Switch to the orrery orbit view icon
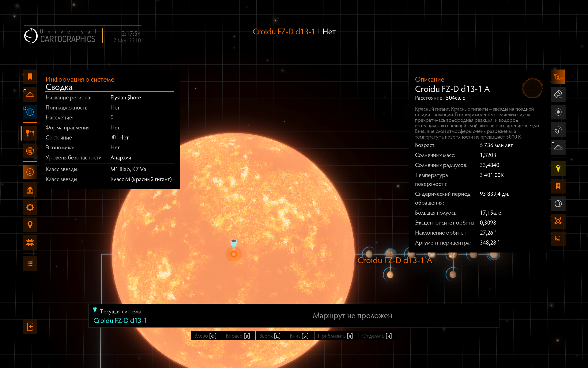Image resolution: width=588 pixels, height=368 pixels. [30, 151]
